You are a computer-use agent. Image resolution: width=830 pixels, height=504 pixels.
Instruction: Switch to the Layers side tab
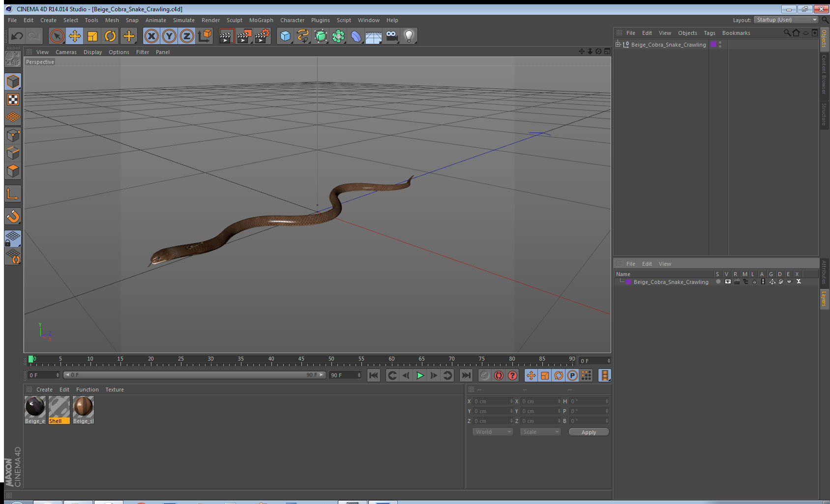tap(824, 298)
